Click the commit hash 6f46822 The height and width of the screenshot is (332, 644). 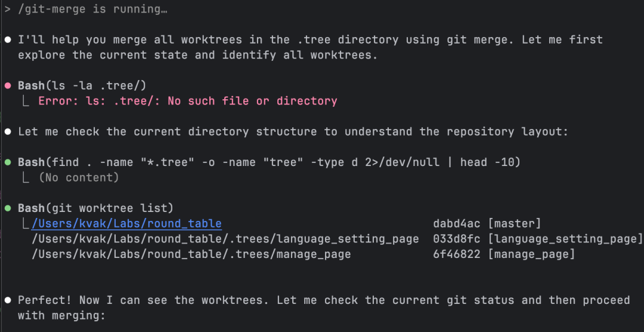coord(457,254)
